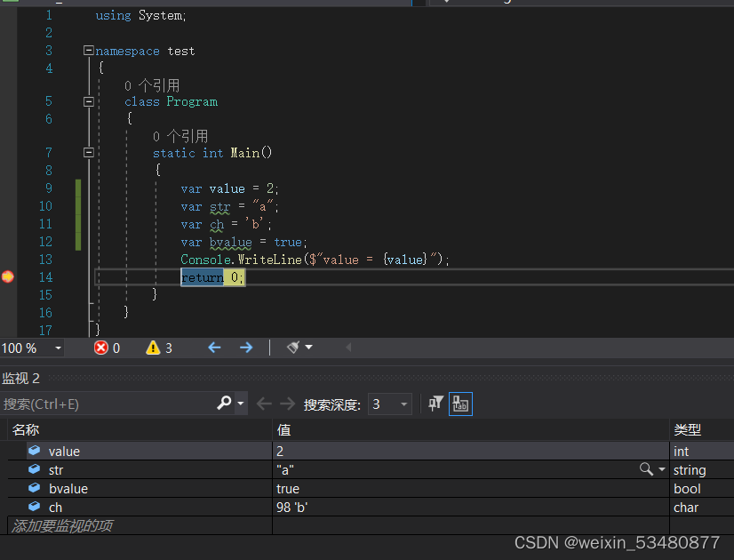Click the 0 个引用 link above Main

180,136
